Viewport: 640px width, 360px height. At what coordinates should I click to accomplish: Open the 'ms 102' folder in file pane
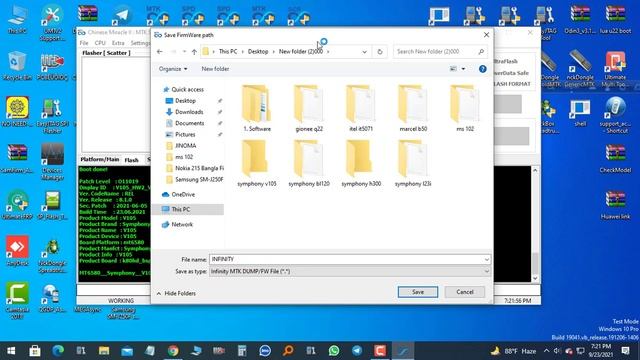(465, 108)
